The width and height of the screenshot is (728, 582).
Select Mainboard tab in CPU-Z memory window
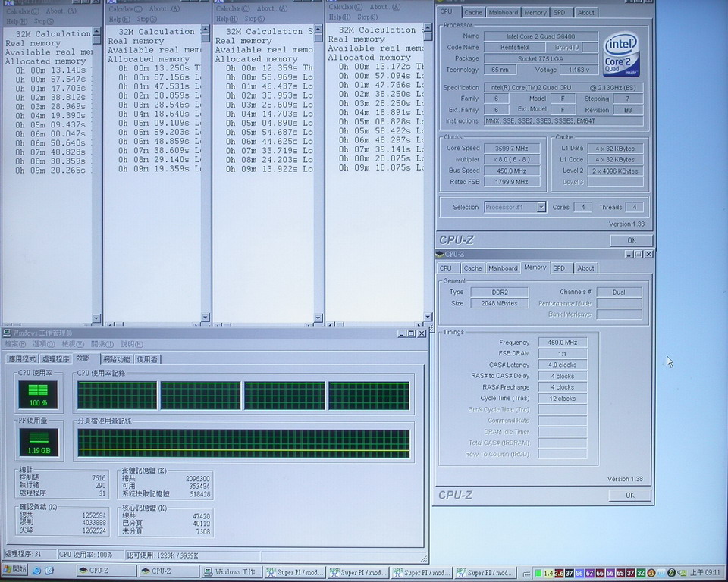pos(503,268)
